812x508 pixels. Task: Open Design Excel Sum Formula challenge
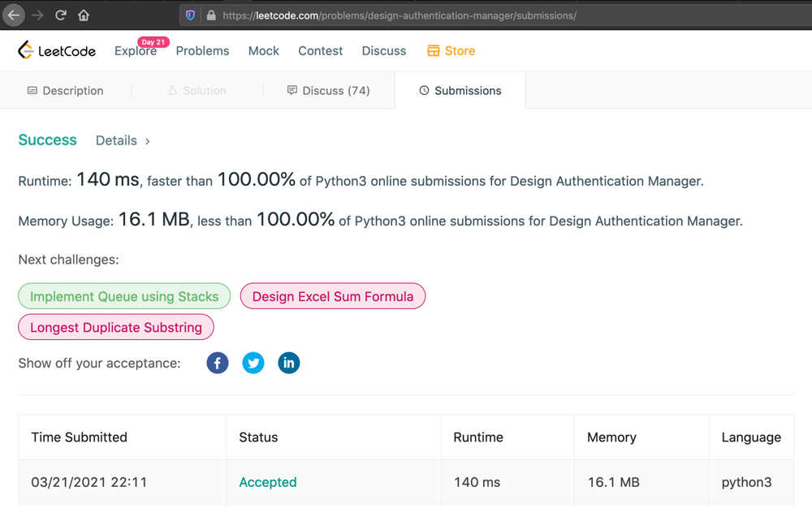tap(333, 296)
